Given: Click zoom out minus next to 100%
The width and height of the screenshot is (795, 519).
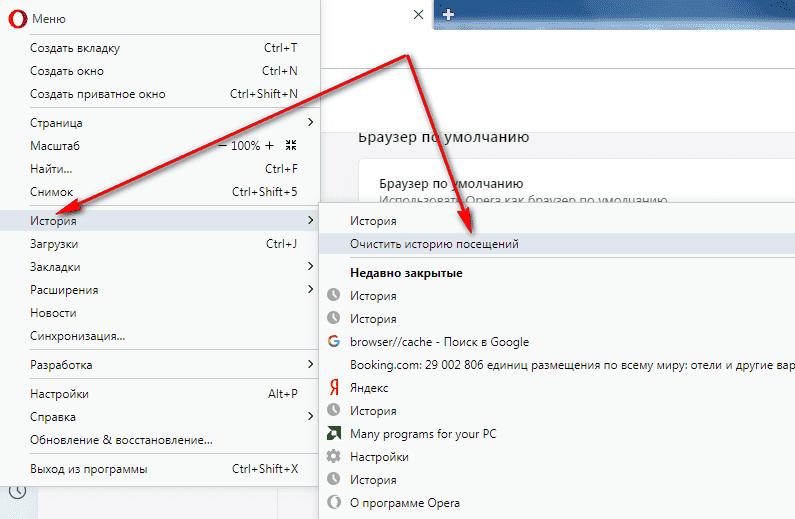Looking at the screenshot, I should pyautogui.click(x=223, y=146).
